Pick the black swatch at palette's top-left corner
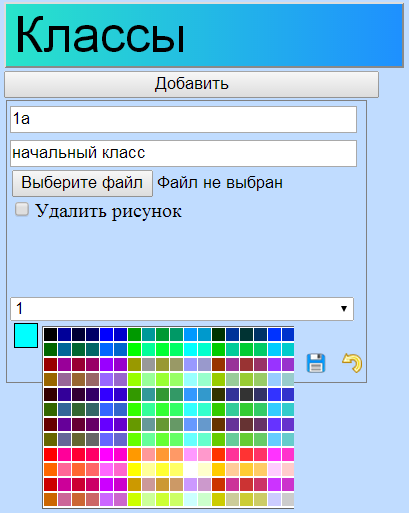The width and height of the screenshot is (409, 513). [51, 334]
